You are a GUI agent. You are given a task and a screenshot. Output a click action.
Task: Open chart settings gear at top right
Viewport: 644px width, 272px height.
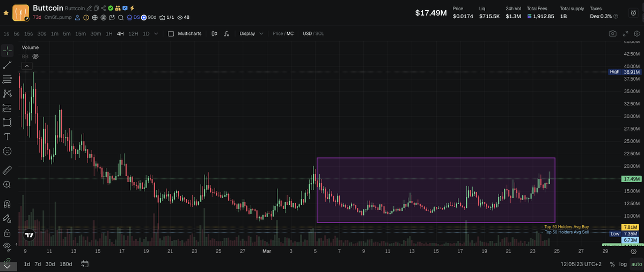[x=636, y=33]
